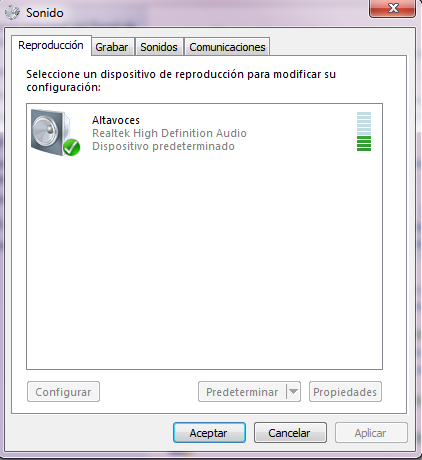The image size is (422, 460).
Task: Select the Reproducción tab
Action: click(51, 45)
